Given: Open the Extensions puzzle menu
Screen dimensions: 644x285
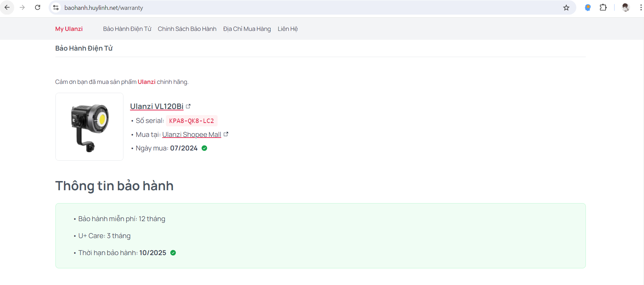Looking at the screenshot, I should [603, 7].
